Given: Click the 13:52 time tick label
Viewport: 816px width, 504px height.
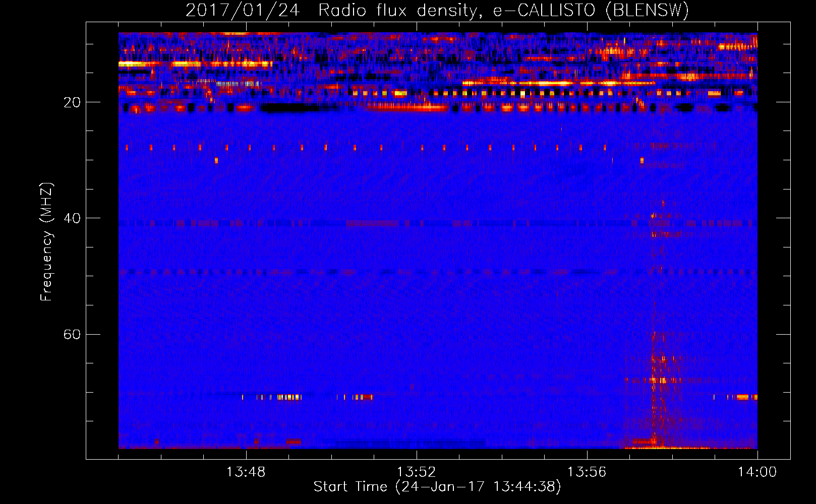Looking at the screenshot, I should click(x=416, y=472).
